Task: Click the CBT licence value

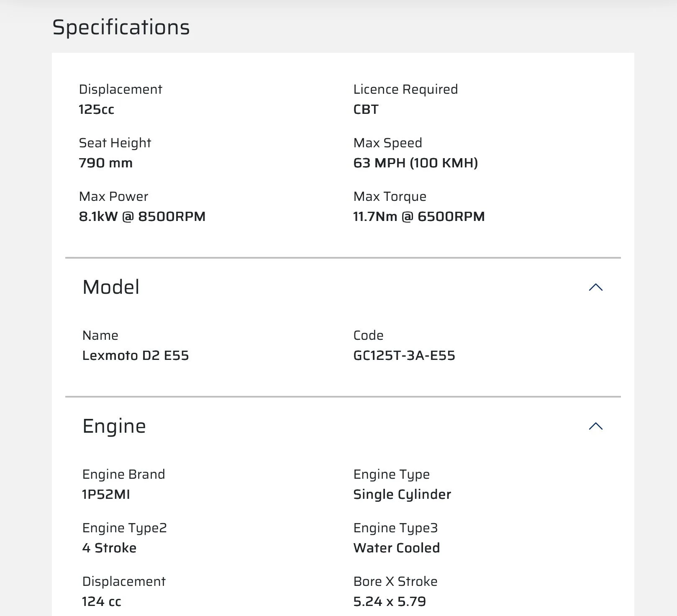Action: point(366,110)
